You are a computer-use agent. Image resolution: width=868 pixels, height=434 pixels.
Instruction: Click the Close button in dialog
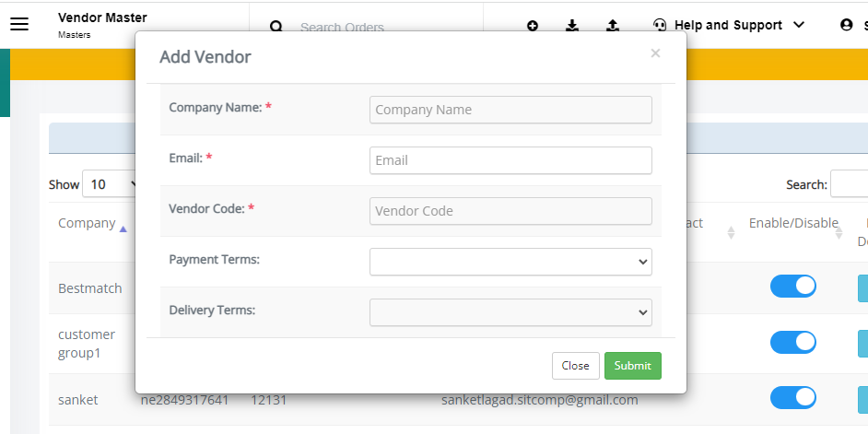pos(575,366)
